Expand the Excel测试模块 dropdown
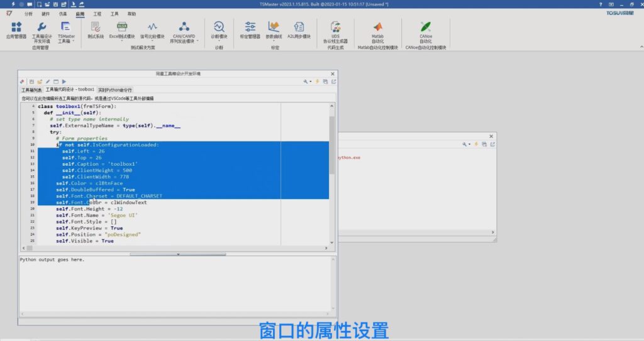 click(122, 43)
